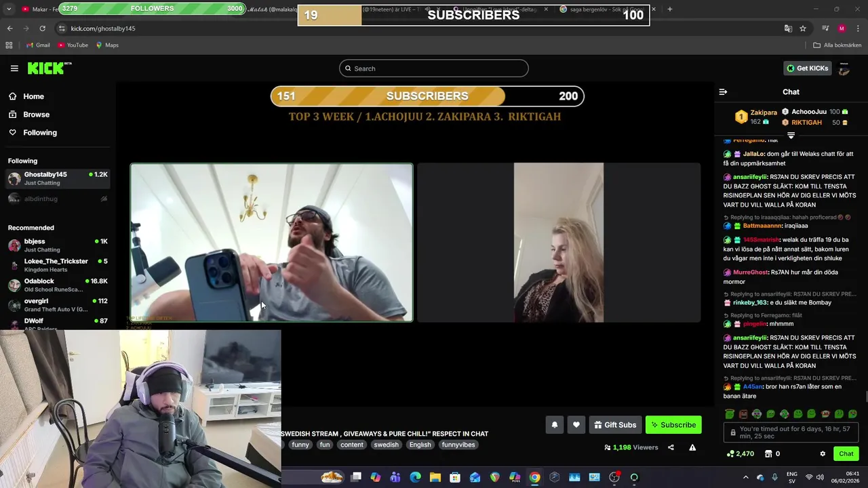Toggle stream notification bell

[x=554, y=425]
